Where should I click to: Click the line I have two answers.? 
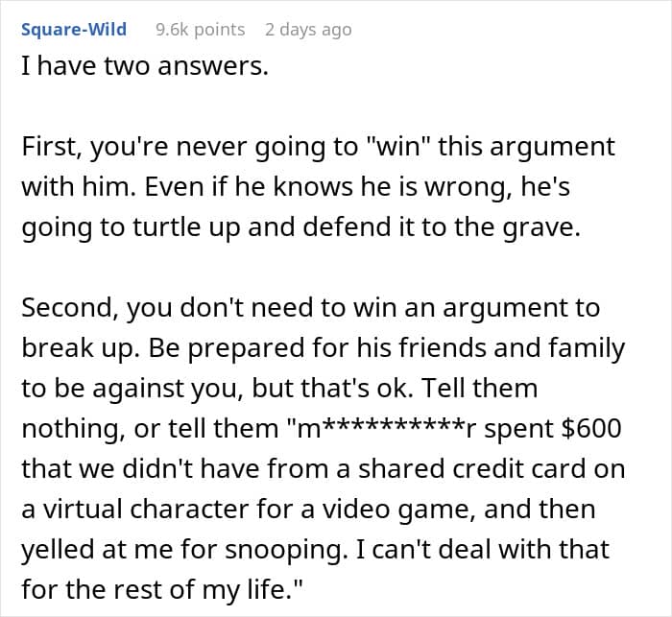145,66
